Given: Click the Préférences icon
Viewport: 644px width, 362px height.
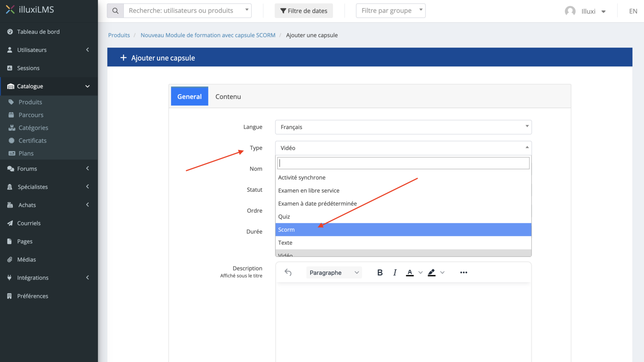Looking at the screenshot, I should click(10, 296).
